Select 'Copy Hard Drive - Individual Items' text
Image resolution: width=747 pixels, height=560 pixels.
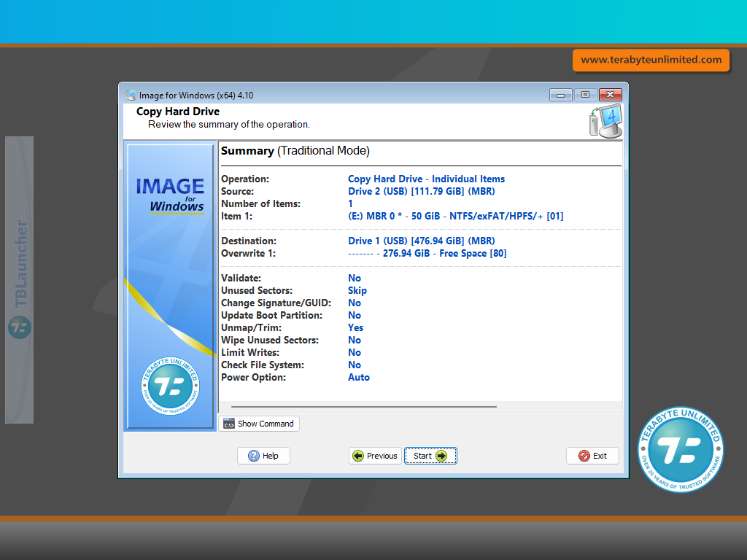426,179
